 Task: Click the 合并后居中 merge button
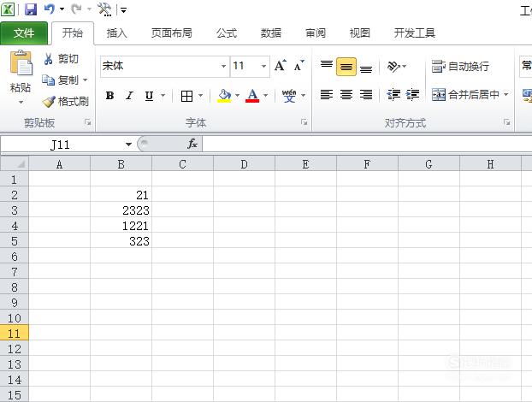[x=465, y=94]
